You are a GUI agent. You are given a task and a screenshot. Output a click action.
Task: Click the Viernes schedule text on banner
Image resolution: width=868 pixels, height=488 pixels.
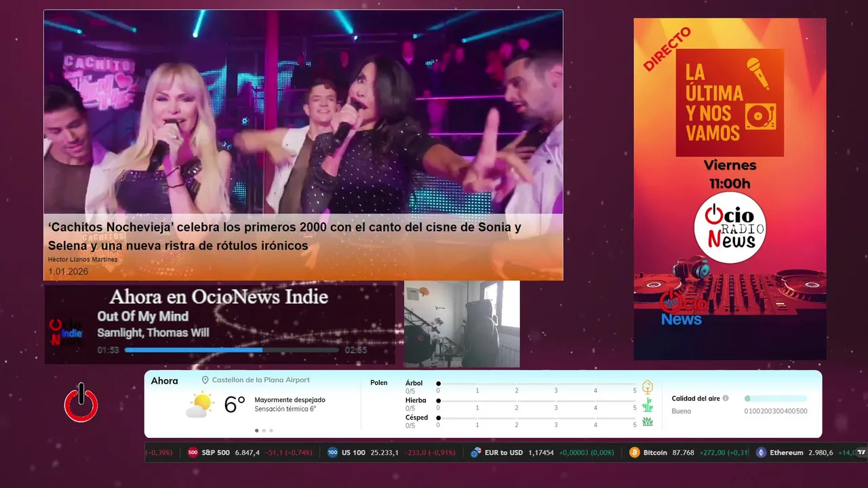tap(730, 165)
